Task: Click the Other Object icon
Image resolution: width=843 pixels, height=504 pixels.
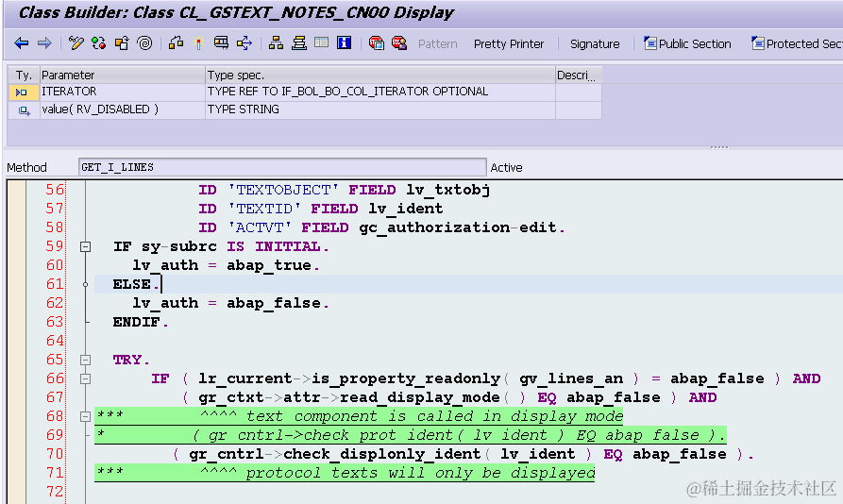Action: [122, 43]
